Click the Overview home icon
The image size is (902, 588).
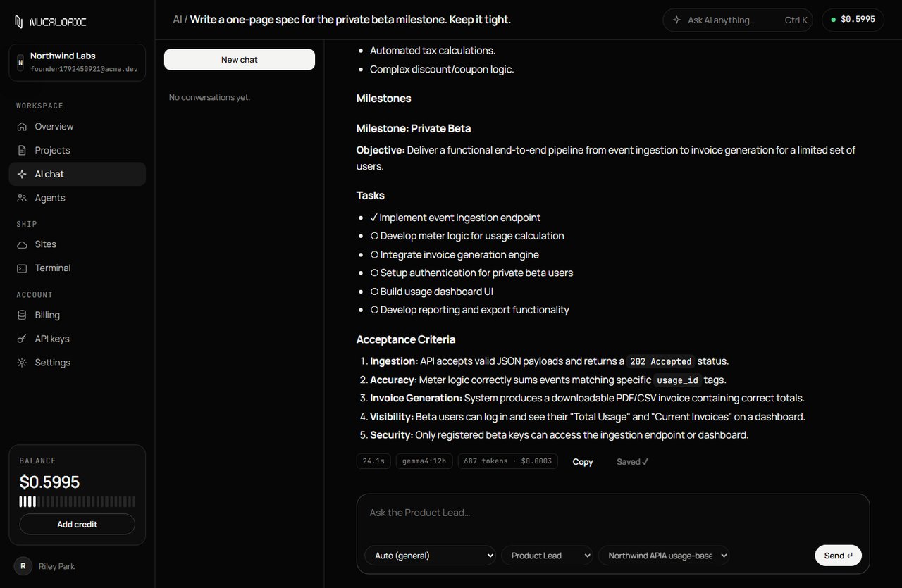(x=22, y=127)
